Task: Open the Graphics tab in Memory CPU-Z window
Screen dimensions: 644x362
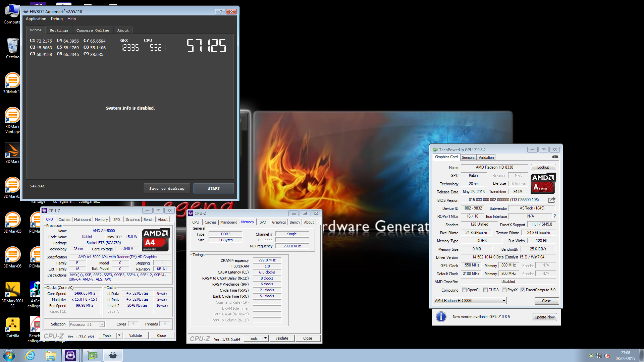Action: click(x=279, y=222)
